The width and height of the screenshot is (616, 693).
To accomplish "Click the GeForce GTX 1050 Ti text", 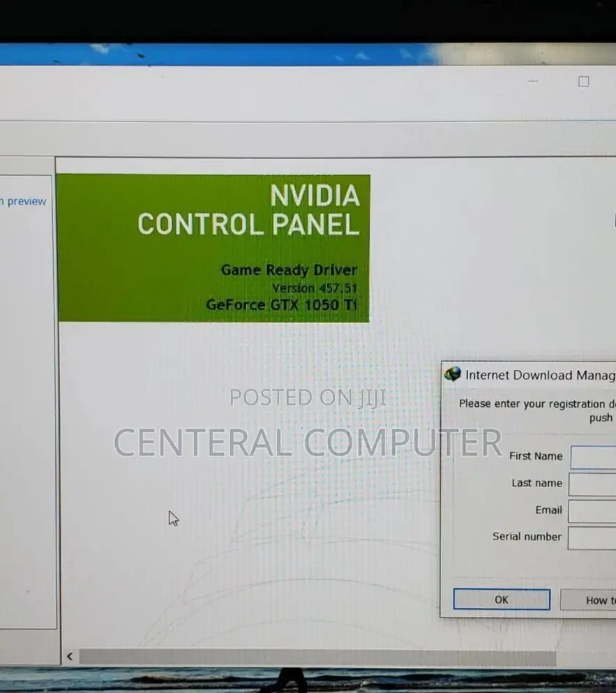I will (x=281, y=305).
